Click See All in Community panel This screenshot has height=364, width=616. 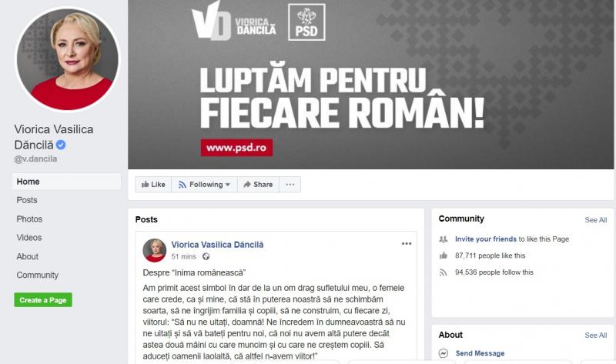tap(595, 220)
